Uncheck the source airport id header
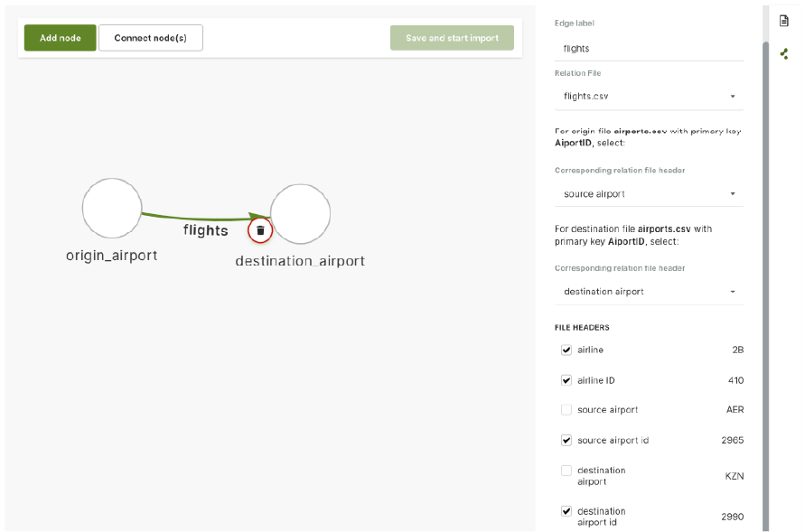 pos(566,440)
